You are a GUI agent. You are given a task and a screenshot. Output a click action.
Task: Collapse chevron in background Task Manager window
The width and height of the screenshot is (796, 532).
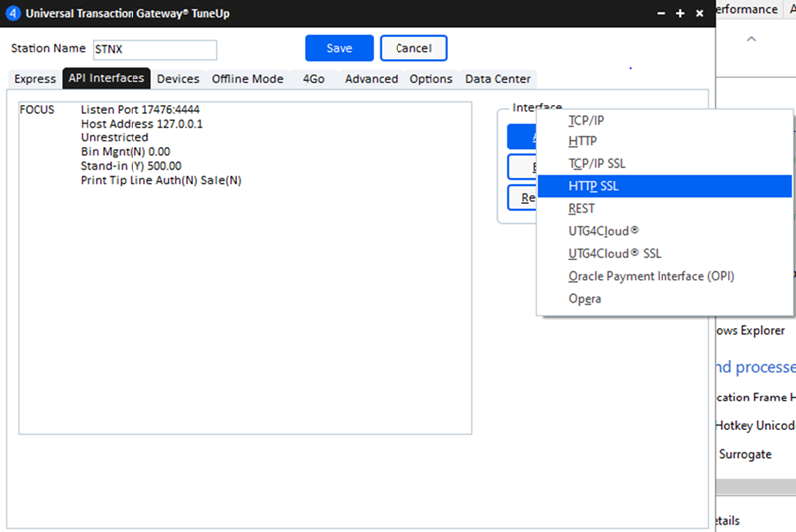click(752, 39)
